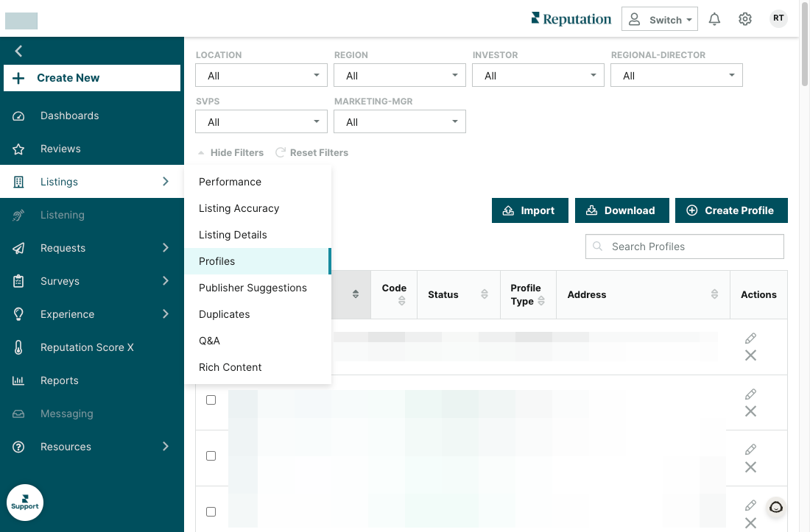Sort by the Status column arrows
The width and height of the screenshot is (810, 532).
click(x=485, y=294)
